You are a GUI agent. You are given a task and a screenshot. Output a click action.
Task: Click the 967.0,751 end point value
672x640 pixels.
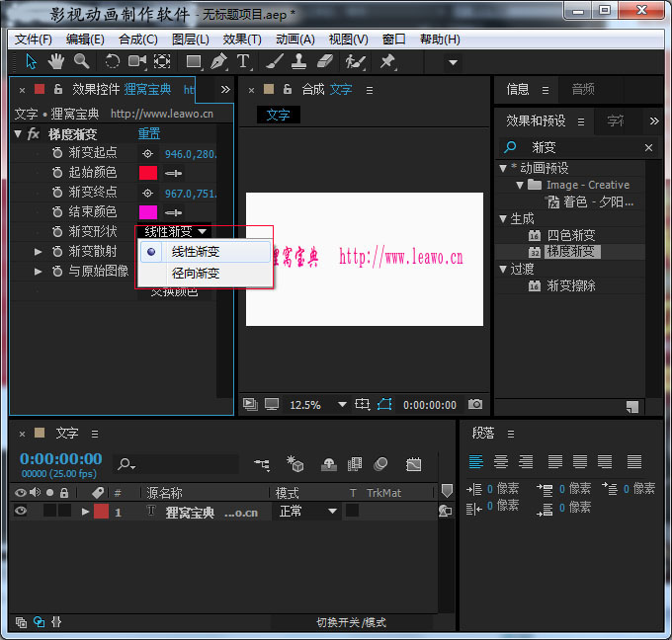[191, 194]
